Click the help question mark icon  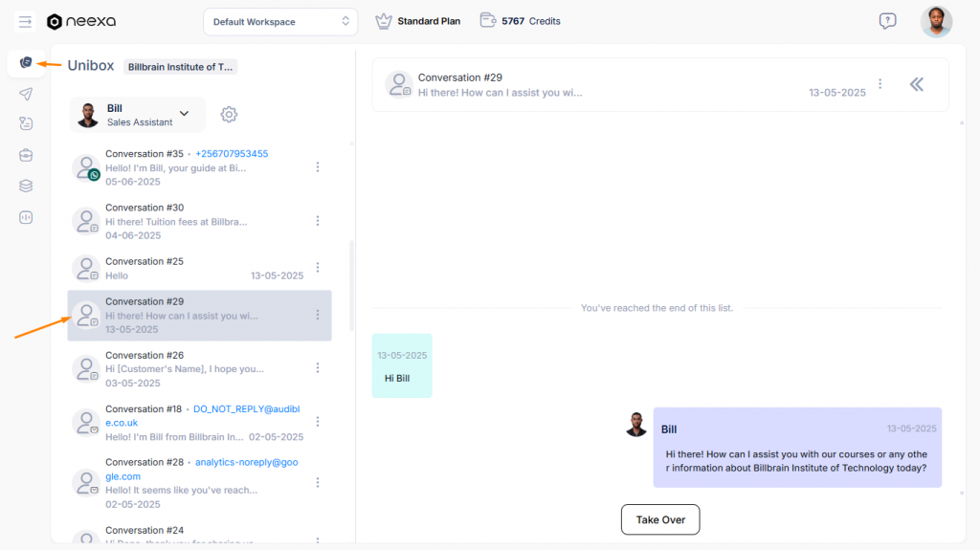(x=887, y=21)
